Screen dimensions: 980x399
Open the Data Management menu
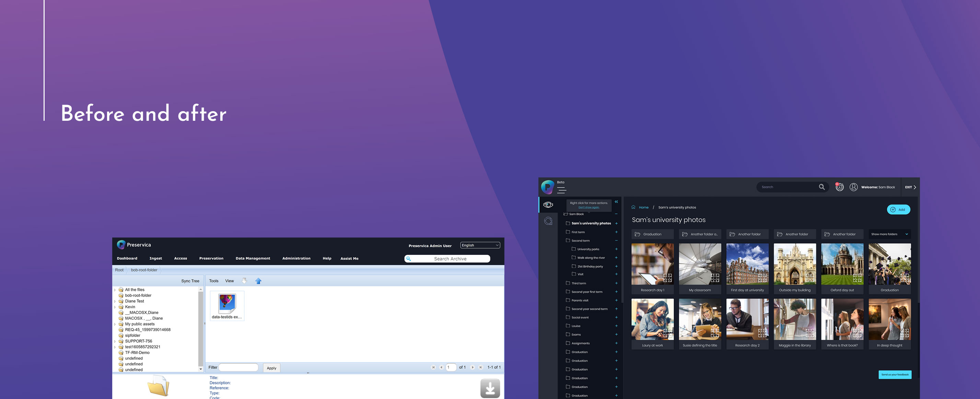pos(253,258)
